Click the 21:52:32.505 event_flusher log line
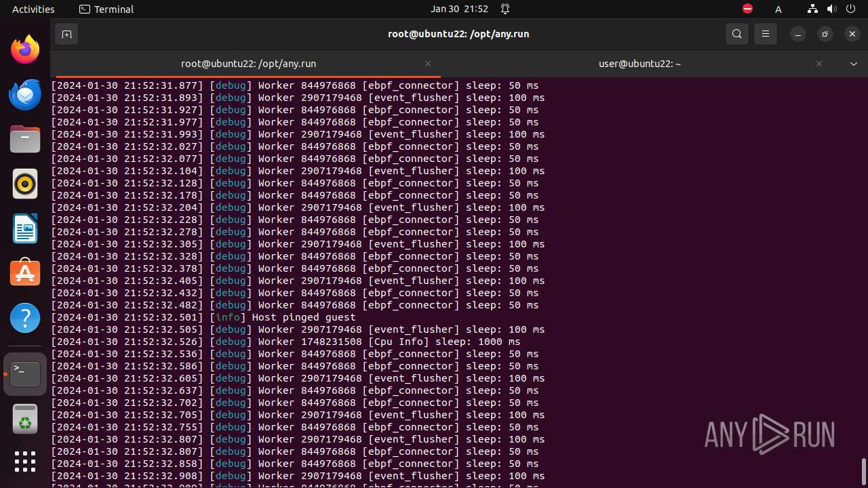 (298, 329)
